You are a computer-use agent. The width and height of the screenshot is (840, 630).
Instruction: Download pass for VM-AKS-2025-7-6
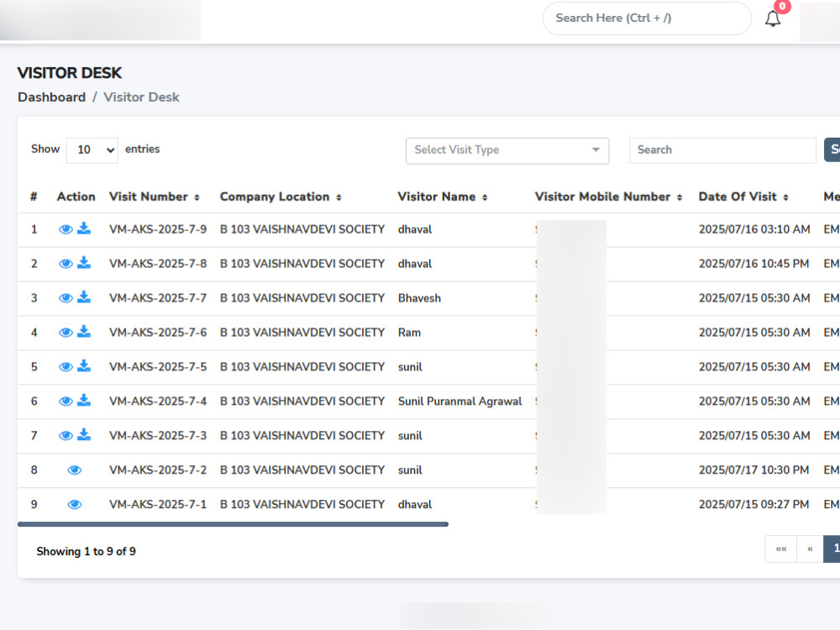click(x=84, y=331)
